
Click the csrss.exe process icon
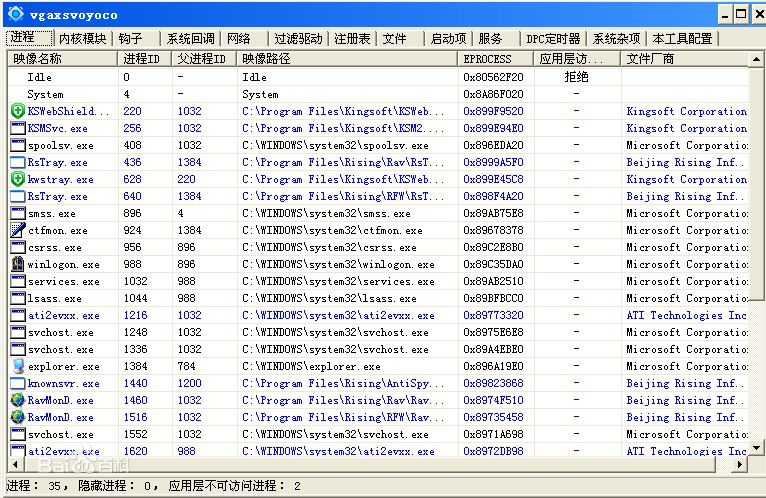pyautogui.click(x=18, y=247)
